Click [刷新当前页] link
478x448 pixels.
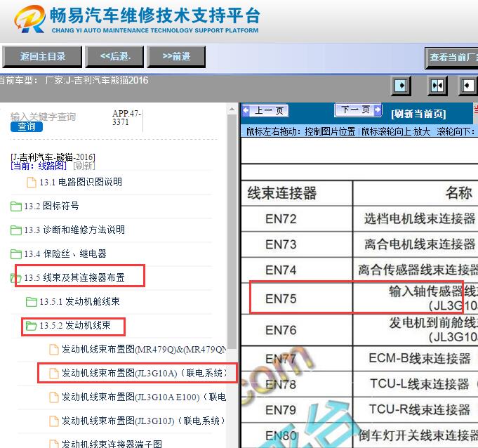(418, 114)
